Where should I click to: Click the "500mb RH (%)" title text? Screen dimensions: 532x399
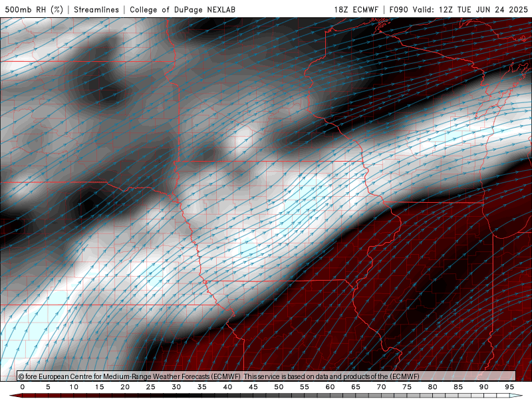coord(34,9)
